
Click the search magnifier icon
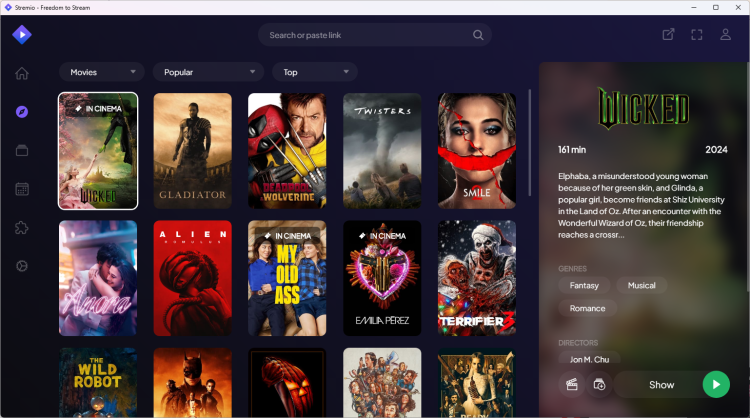pyautogui.click(x=478, y=35)
